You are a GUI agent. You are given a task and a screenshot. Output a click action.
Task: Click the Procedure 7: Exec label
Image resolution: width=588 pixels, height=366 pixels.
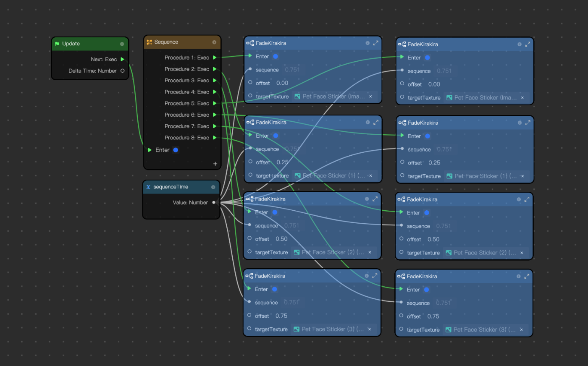click(186, 126)
